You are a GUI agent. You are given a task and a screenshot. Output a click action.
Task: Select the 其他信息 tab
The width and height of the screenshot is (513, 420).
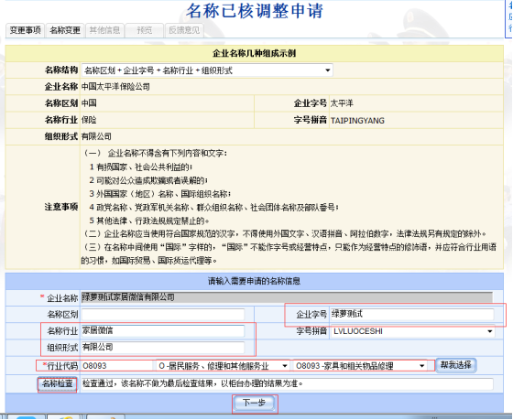tap(104, 30)
